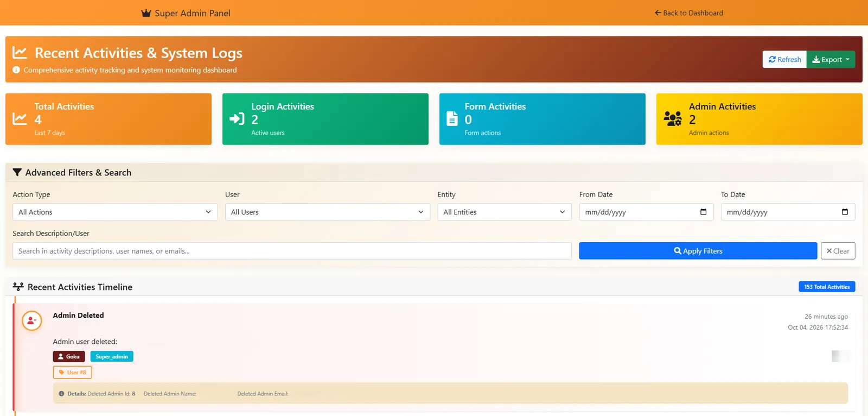Click the Admin Deleted user-minus icon
Viewport: 868px width, 416px height.
pos(31,321)
